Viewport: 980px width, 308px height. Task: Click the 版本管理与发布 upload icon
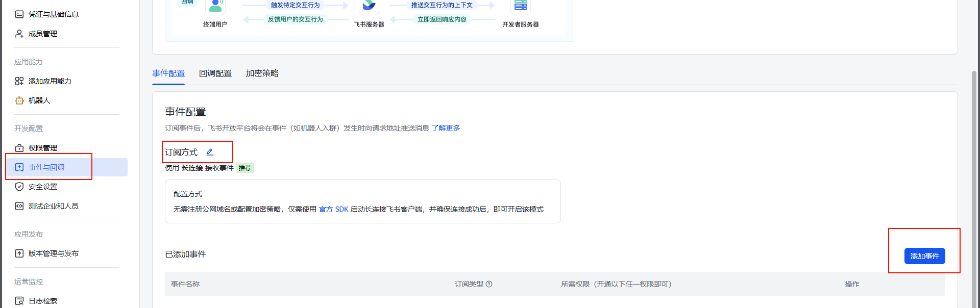[19, 253]
